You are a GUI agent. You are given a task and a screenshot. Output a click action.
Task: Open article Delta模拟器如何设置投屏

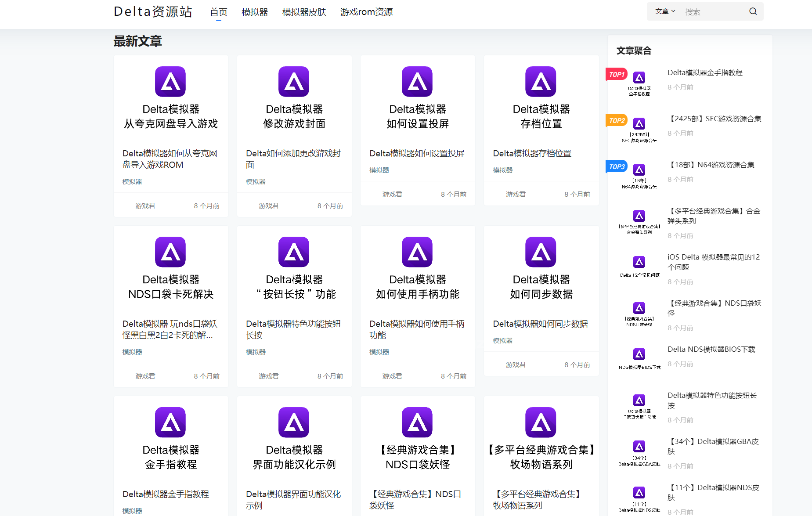click(x=417, y=153)
